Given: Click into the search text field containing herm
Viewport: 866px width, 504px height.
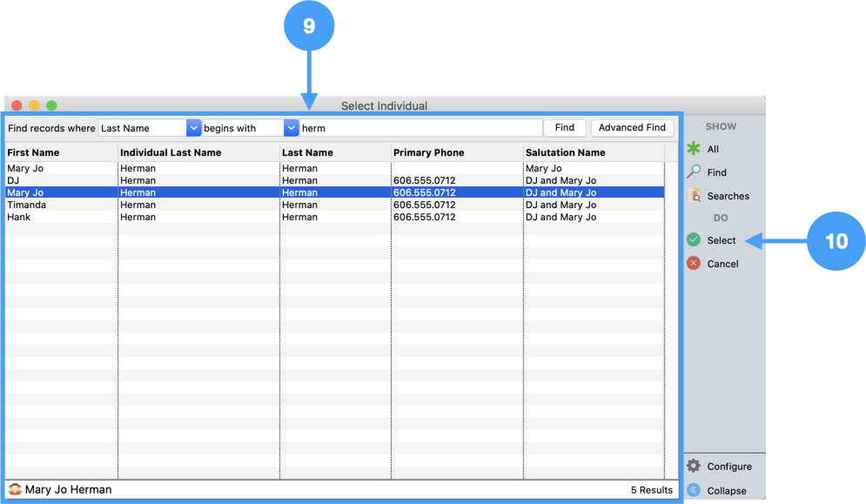Looking at the screenshot, I should pos(420,128).
